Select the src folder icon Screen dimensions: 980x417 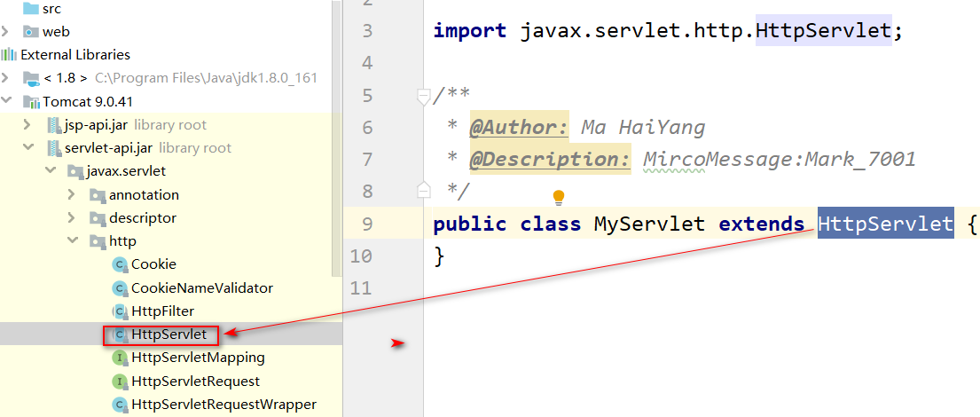(30, 9)
